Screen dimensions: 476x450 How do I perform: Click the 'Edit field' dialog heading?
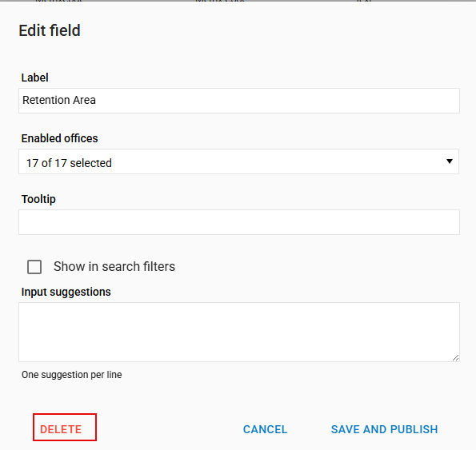pyautogui.click(x=50, y=30)
